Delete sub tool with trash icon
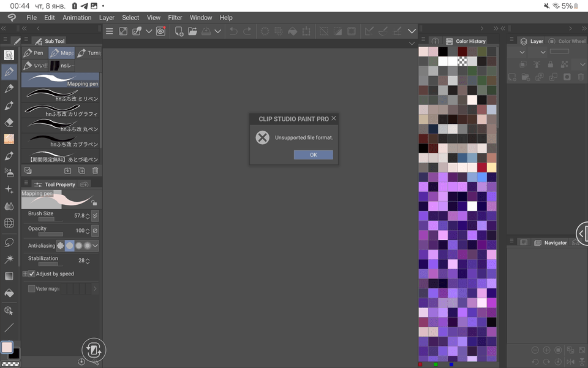Image resolution: width=588 pixels, height=368 pixels. click(95, 171)
